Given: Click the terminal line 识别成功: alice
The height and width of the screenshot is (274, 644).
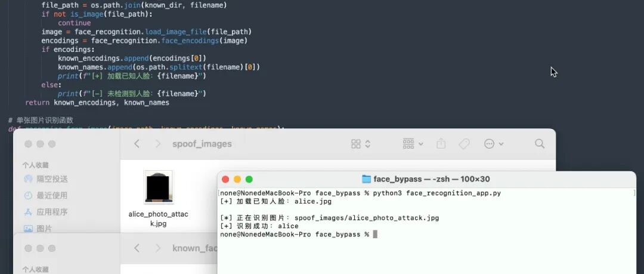Looking at the screenshot, I should [x=259, y=226].
